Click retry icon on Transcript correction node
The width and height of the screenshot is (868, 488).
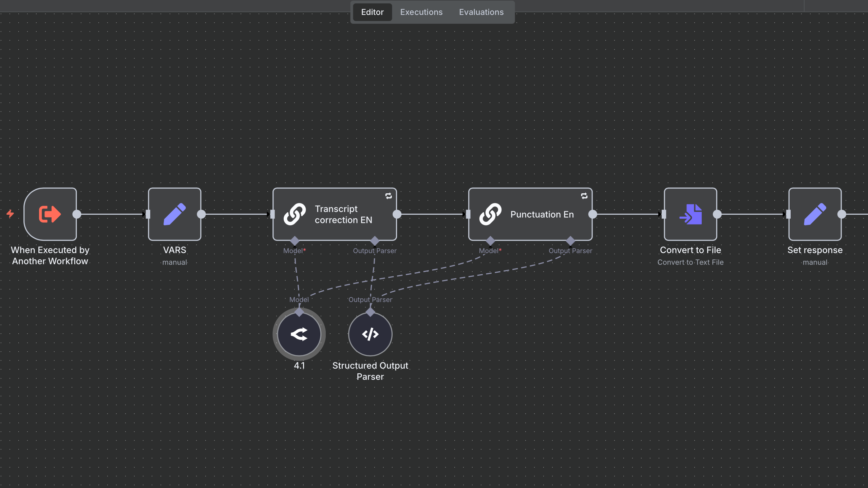click(389, 196)
